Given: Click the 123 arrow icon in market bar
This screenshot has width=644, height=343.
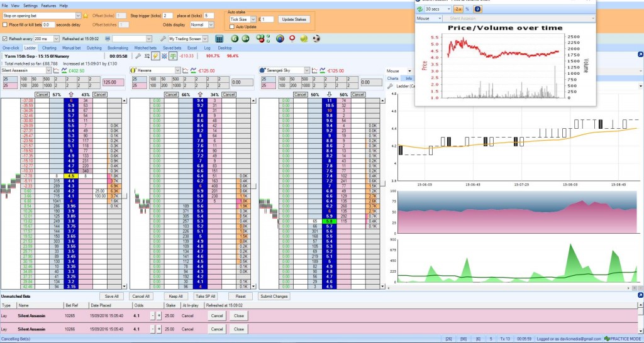Looking at the screenshot, I should coord(147,56).
